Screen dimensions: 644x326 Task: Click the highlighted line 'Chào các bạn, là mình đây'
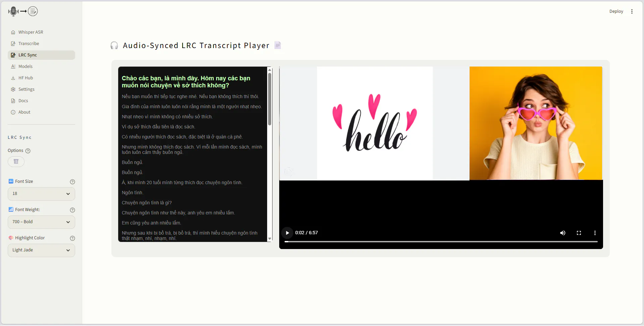186,82
